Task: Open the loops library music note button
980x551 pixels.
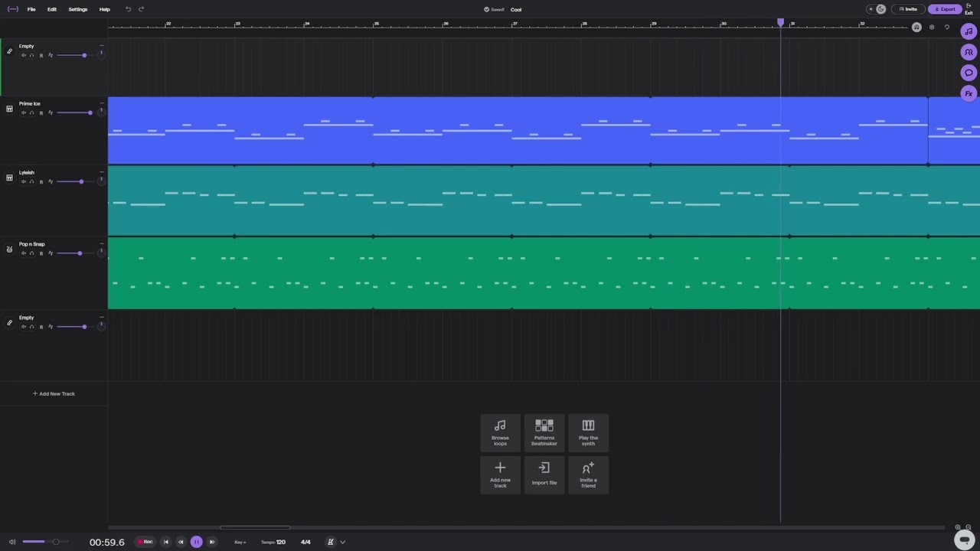Action: [x=969, y=31]
